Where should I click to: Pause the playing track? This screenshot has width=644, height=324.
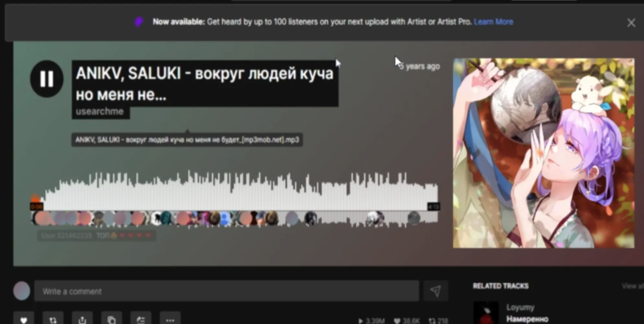pos(47,79)
